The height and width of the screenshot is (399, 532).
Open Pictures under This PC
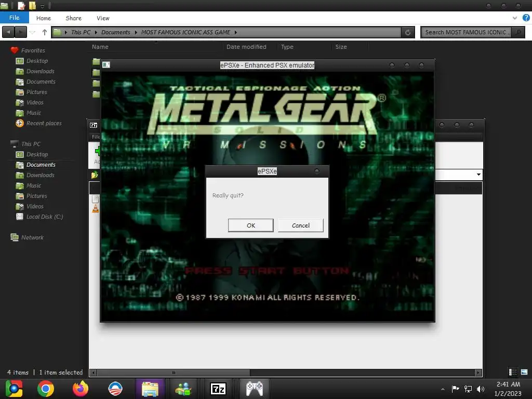click(37, 196)
